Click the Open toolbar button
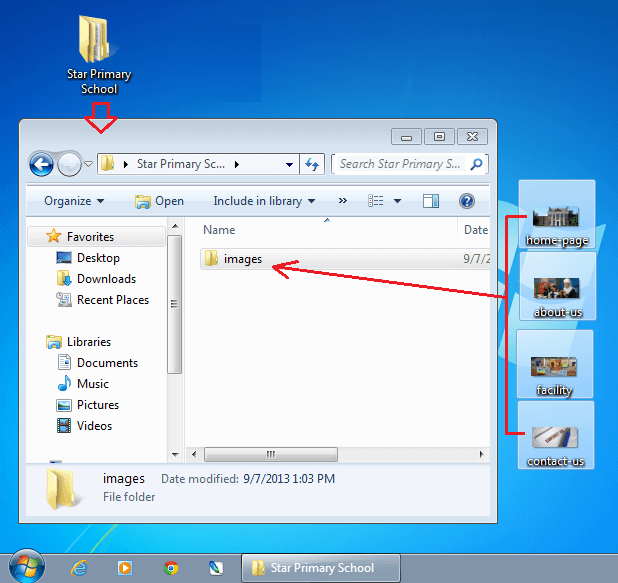The image size is (618, 583). [x=160, y=201]
